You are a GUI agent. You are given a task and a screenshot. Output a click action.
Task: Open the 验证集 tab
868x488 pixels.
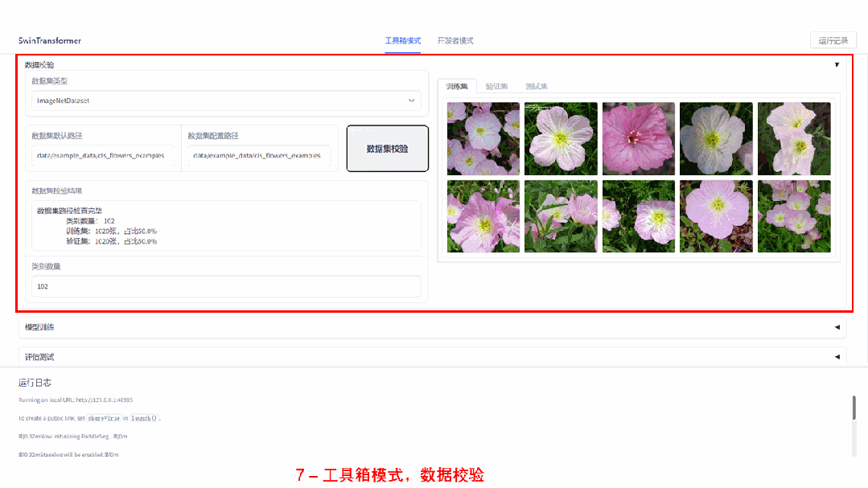(496, 84)
